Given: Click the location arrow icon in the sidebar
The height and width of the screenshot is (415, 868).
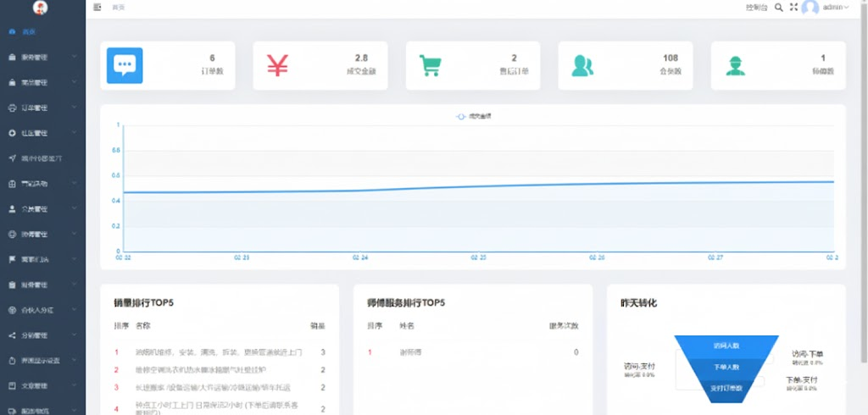Looking at the screenshot, I should point(12,158).
